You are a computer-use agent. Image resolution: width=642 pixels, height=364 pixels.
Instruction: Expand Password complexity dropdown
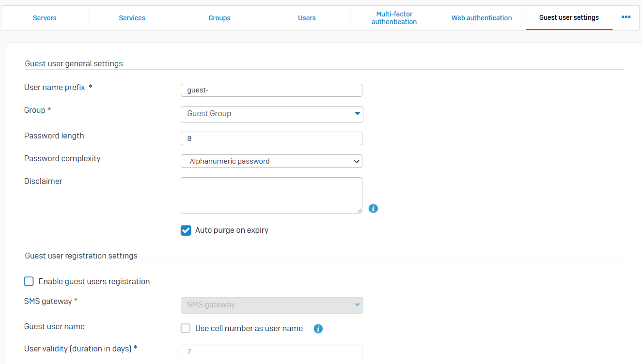(x=271, y=161)
